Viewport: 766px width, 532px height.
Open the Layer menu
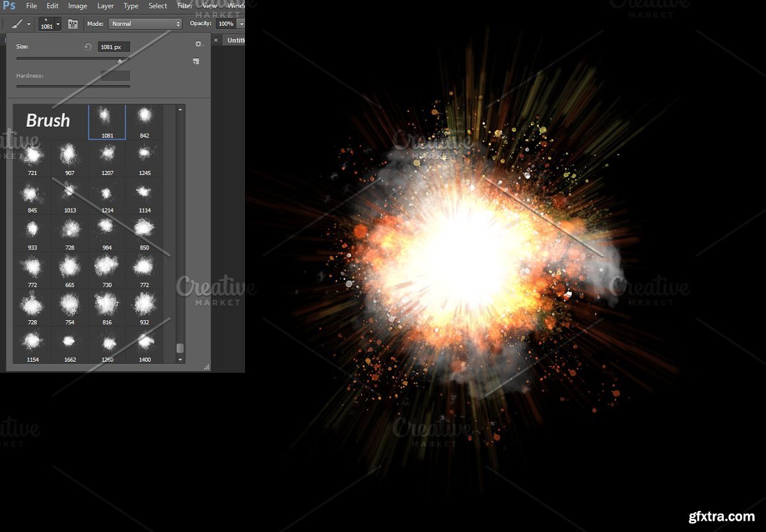[106, 6]
